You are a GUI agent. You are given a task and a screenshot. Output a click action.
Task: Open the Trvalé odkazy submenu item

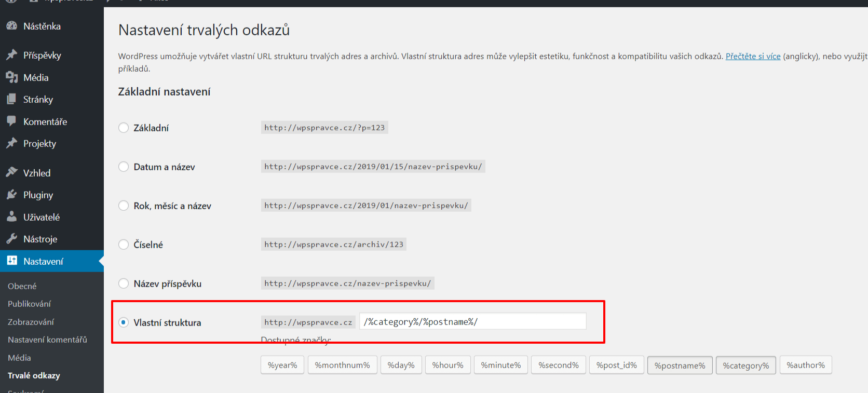34,375
